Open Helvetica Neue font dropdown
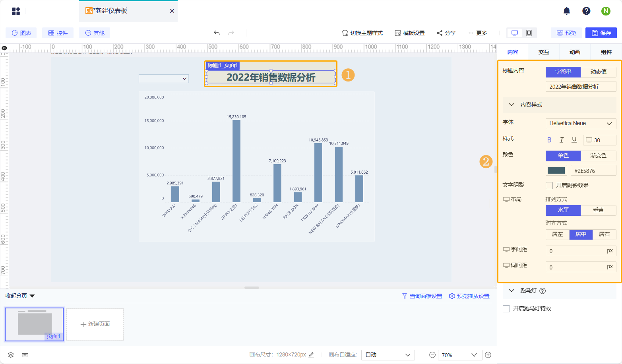Screen dimensions: 622x364 [581, 124]
